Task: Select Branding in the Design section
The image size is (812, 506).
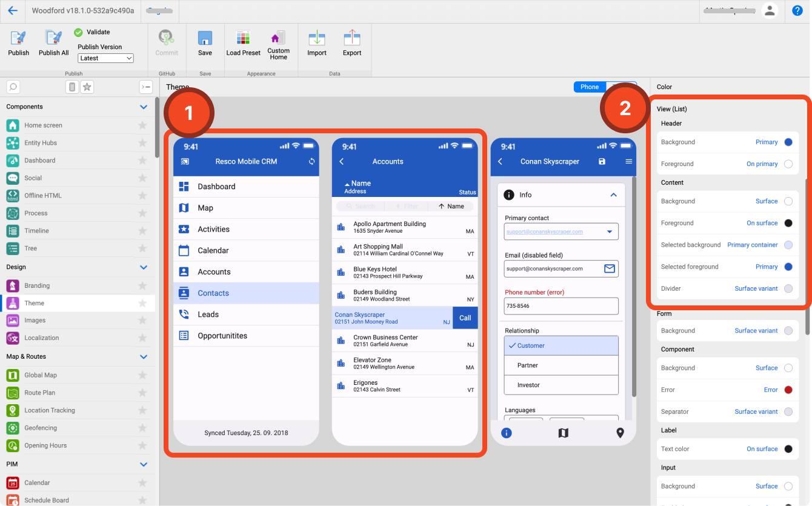Action: click(x=37, y=285)
